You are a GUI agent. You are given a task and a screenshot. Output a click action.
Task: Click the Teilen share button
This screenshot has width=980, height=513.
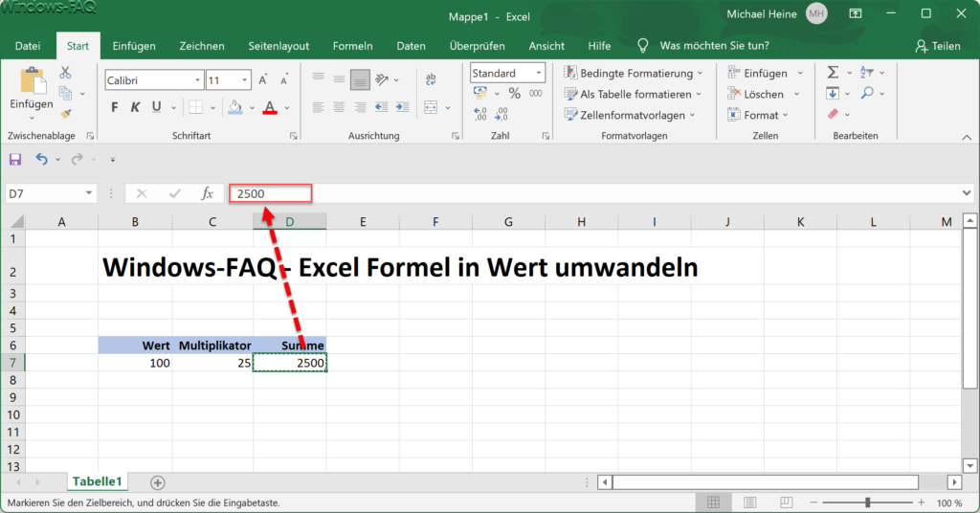tap(938, 46)
